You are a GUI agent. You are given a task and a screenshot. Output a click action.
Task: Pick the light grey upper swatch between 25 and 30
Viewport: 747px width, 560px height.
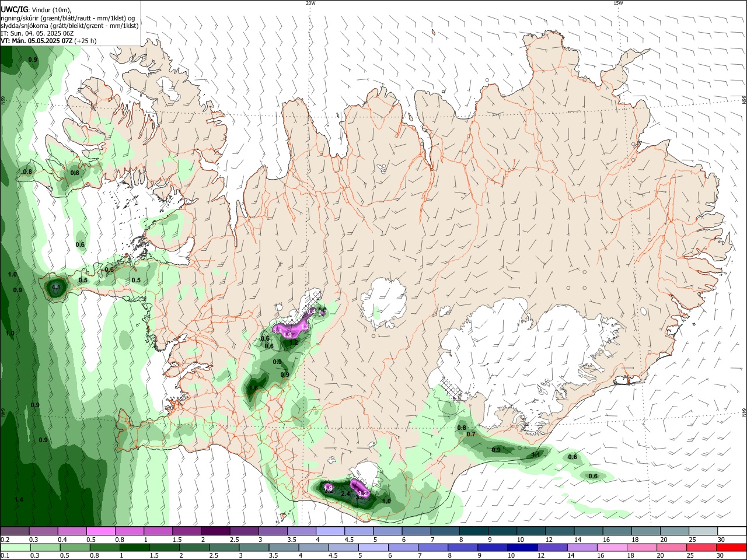(703, 531)
